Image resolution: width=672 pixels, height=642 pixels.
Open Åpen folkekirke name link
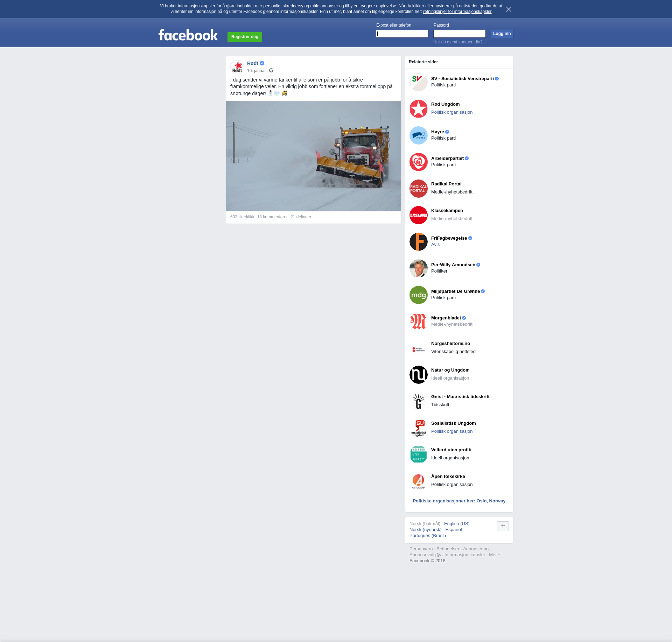(448, 477)
